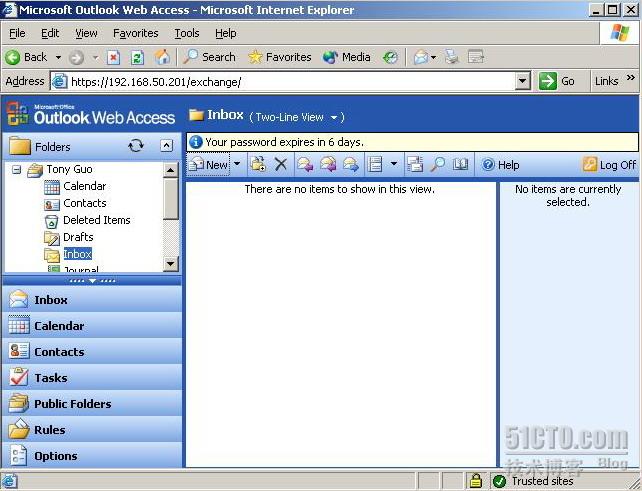This screenshot has width=642, height=491.
Task: Click the check messages icon
Action: [415, 165]
